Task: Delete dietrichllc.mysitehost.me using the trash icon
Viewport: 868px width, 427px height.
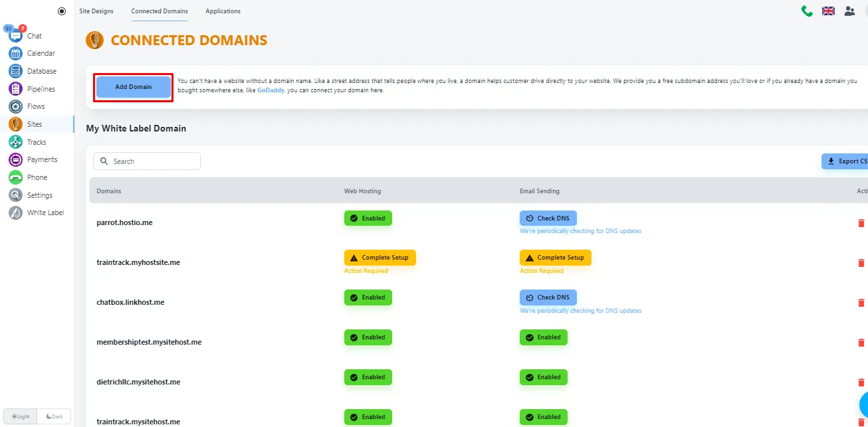Action: point(861,383)
